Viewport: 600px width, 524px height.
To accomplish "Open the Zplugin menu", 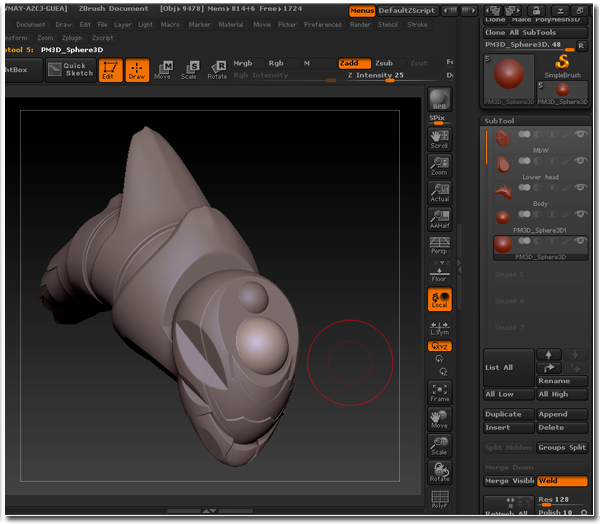I will click(72, 38).
